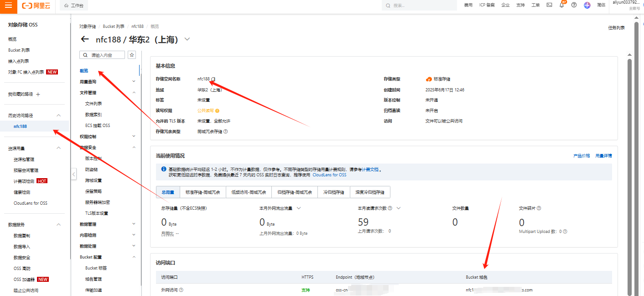Click the 公共读写 warning info icon
Image resolution: width=644 pixels, height=296 pixels.
click(217, 111)
